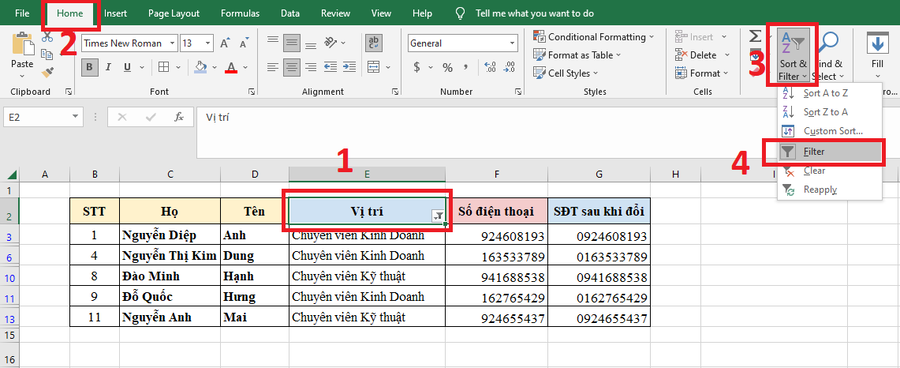Click the Name Box showing E2

pos(43,117)
